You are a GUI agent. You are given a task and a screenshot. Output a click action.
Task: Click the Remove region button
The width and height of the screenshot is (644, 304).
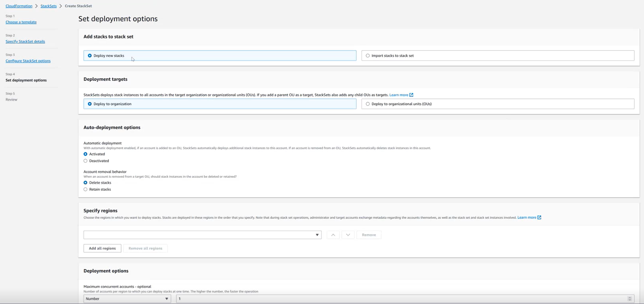(x=369, y=235)
